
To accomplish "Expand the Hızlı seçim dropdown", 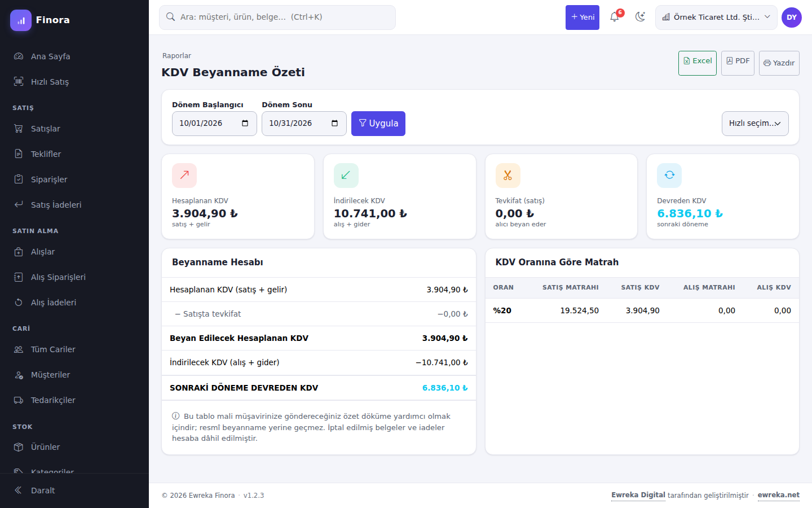I will 755,124.
